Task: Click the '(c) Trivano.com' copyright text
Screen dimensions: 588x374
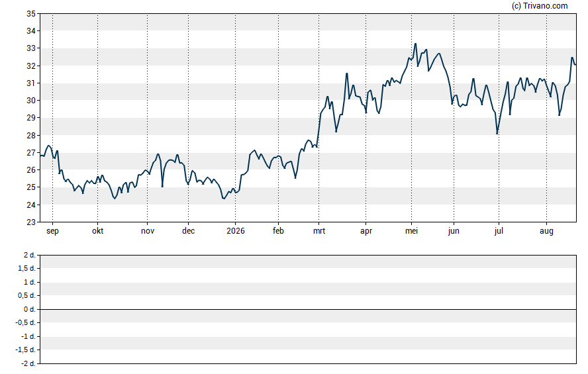Action: click(540, 5)
